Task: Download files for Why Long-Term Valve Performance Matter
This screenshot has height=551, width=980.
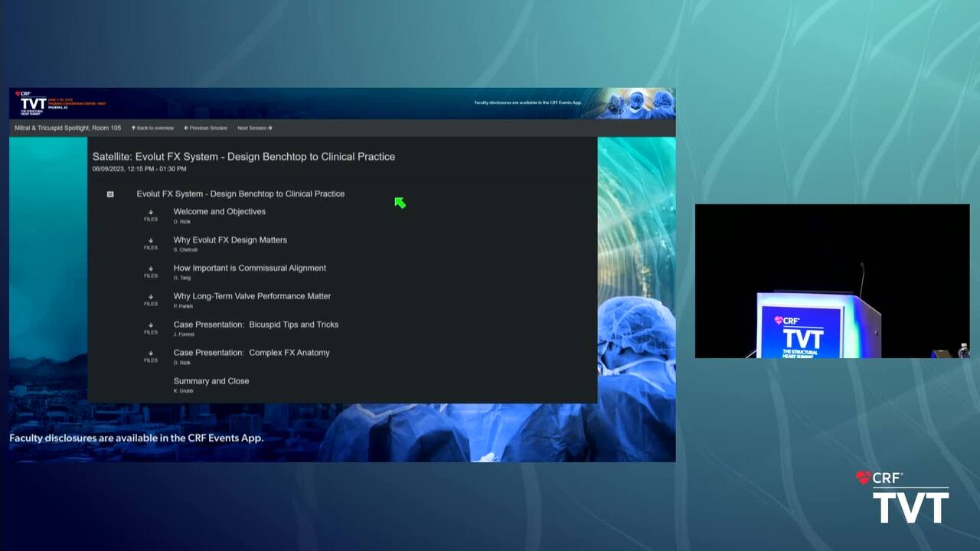Action: [151, 300]
